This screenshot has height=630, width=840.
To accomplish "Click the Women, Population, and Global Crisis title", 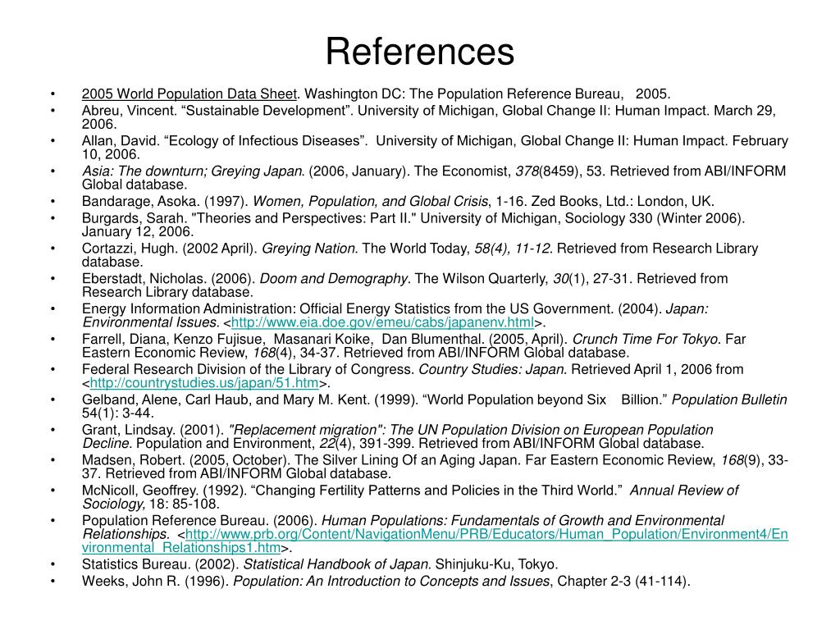I will click(371, 202).
